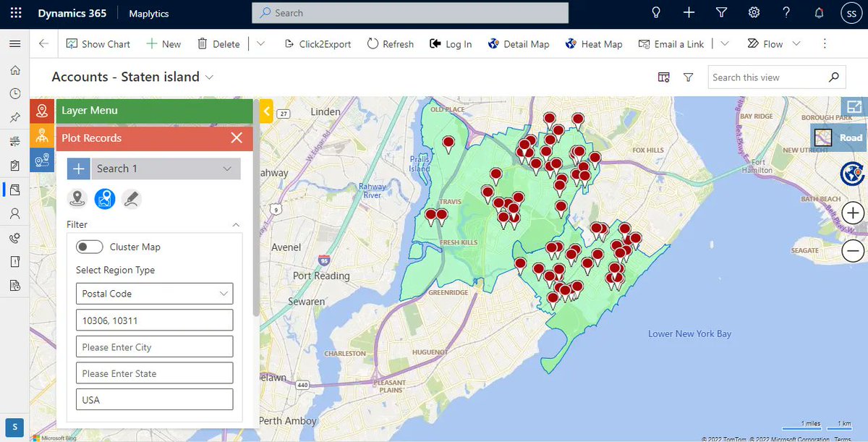Image resolution: width=868 pixels, height=442 pixels.
Task: Open the settings gear
Action: 754,13
